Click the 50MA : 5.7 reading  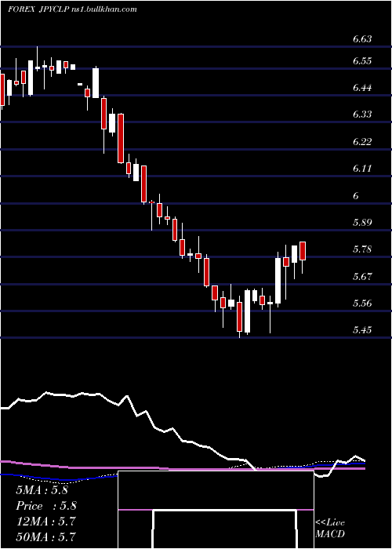(45, 536)
